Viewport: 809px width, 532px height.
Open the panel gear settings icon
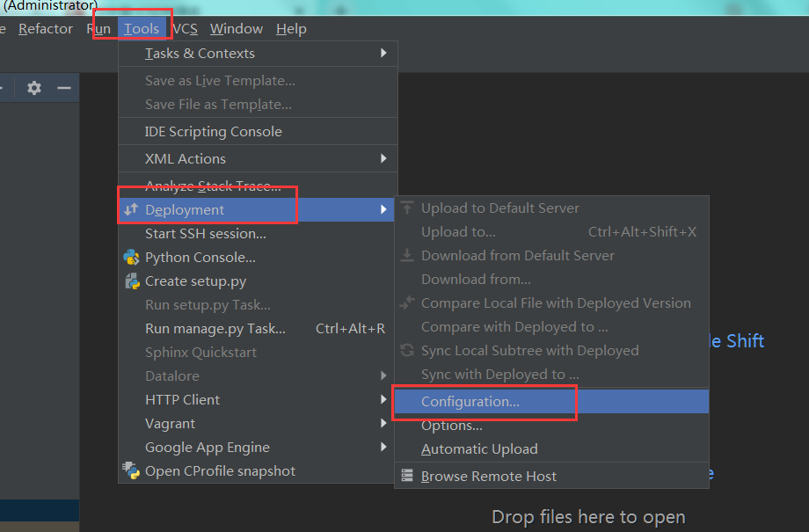coord(34,88)
